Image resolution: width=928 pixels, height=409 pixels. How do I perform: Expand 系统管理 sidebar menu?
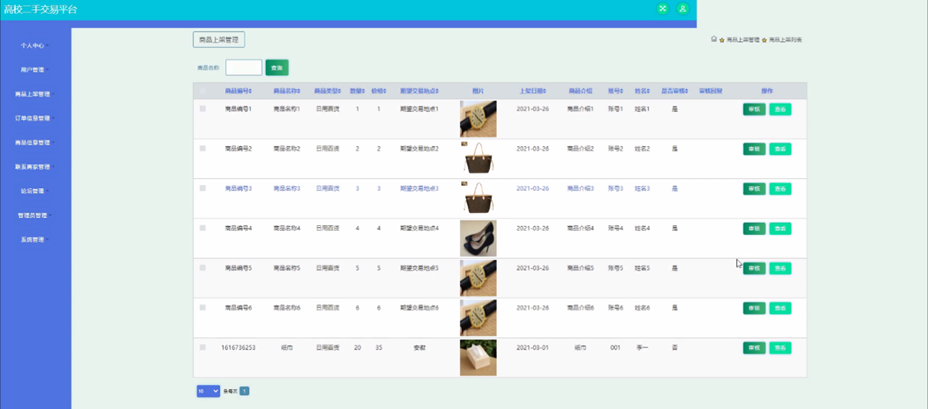(36, 239)
